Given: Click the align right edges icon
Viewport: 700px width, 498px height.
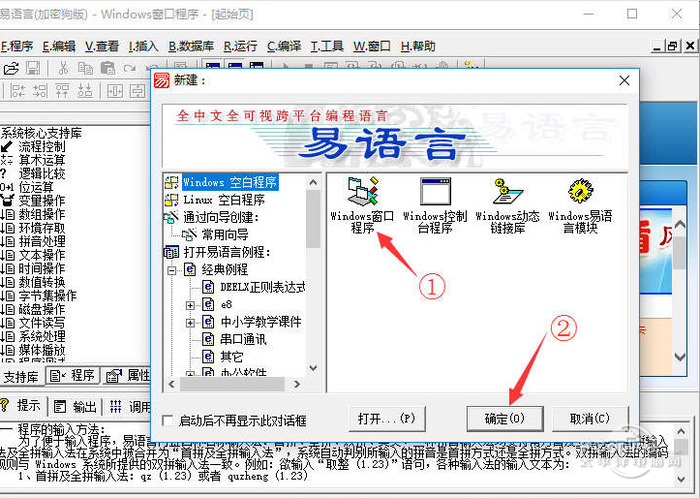Looking at the screenshot, I should (x=40, y=91).
